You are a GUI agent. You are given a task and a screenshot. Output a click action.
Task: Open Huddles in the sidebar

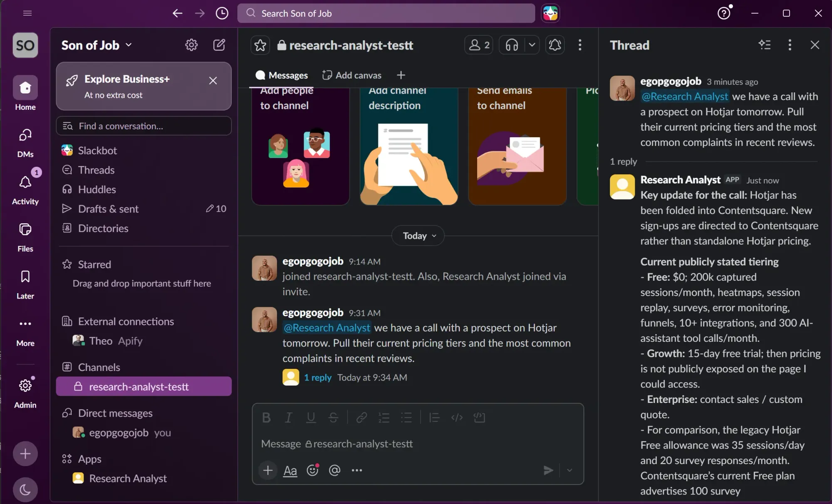tap(144, 190)
